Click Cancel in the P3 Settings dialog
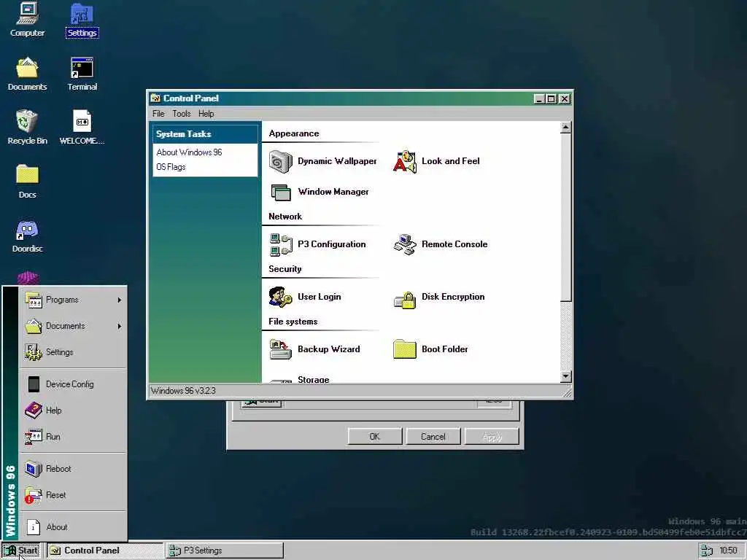Image resolution: width=747 pixels, height=560 pixels. [x=433, y=437]
